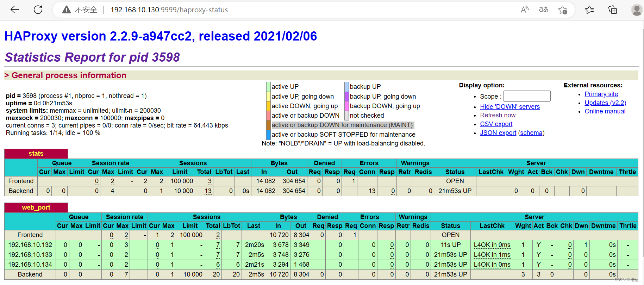644x285 pixels.
Task: Click the stats Frontend OPEN status
Action: tap(455, 181)
